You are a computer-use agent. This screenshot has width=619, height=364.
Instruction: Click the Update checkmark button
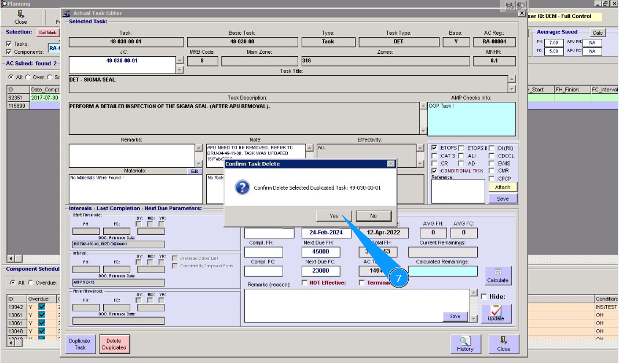coord(496,314)
